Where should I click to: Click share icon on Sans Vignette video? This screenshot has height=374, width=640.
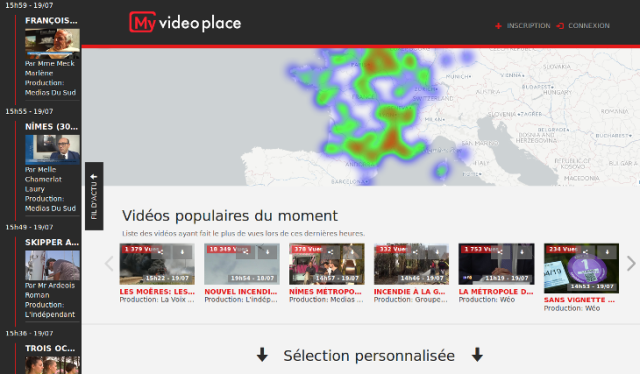585,252
